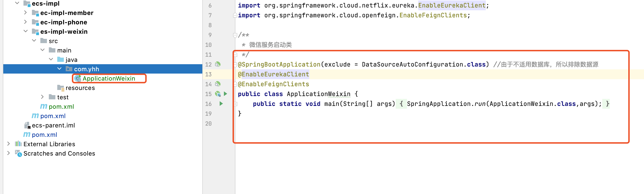Viewport: 644px width, 194px height.
Task: Select com.yhh package row
Action: 103,69
